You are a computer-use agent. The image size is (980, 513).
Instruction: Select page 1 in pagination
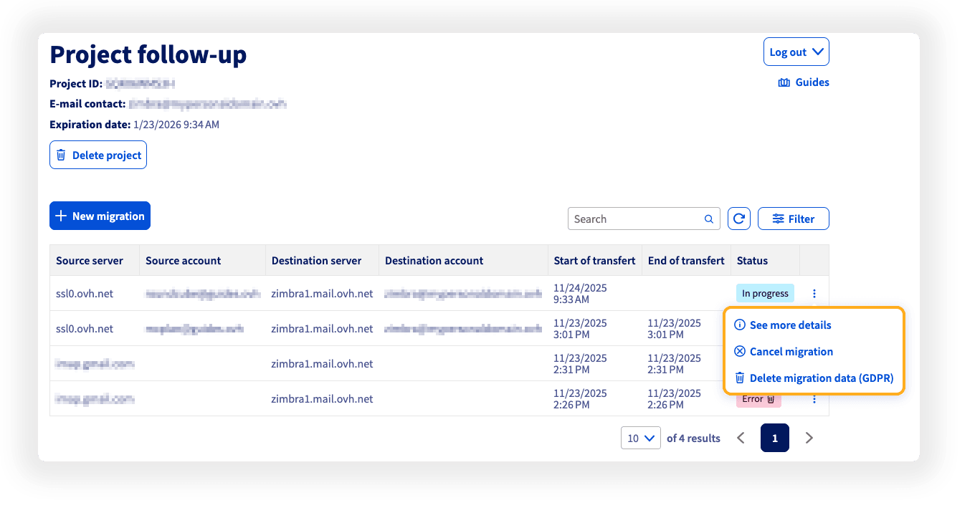(x=775, y=438)
